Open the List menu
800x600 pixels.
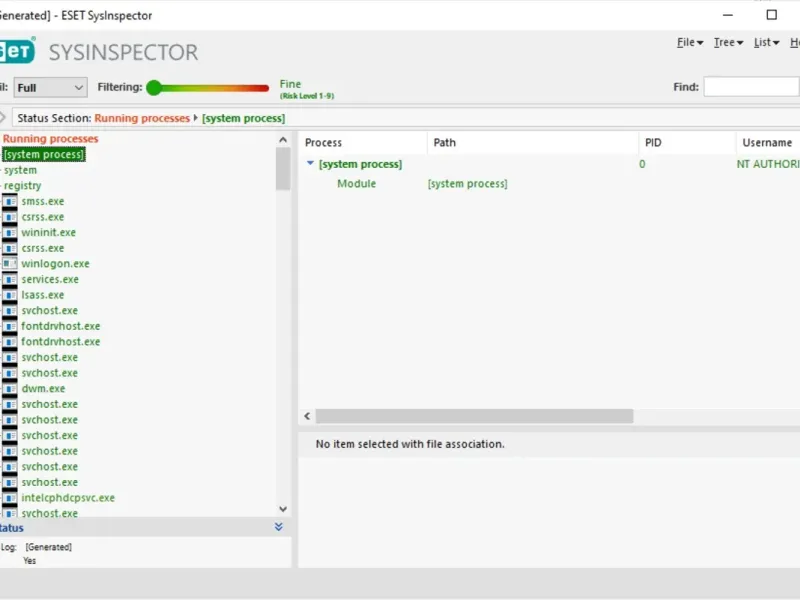(x=766, y=42)
